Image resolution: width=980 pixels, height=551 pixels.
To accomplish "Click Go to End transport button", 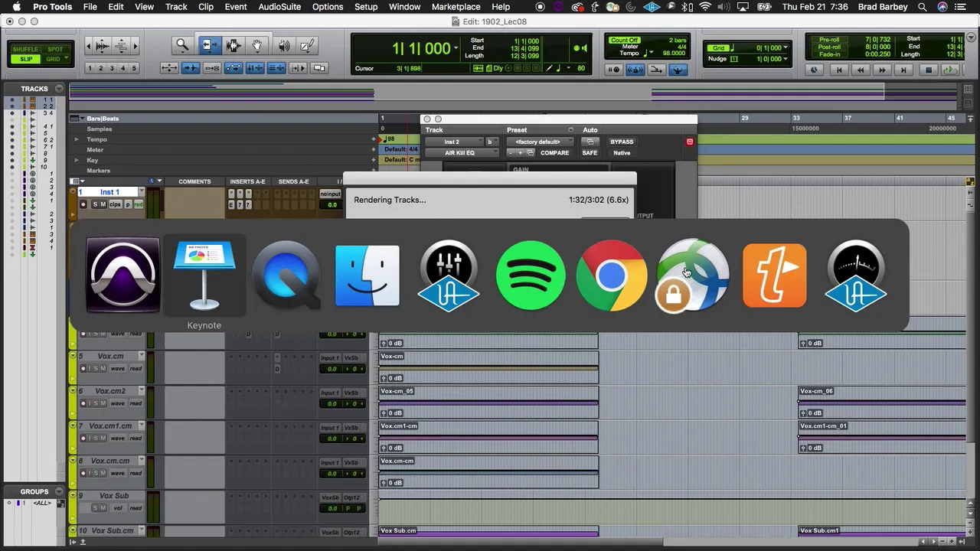I will [x=903, y=70].
